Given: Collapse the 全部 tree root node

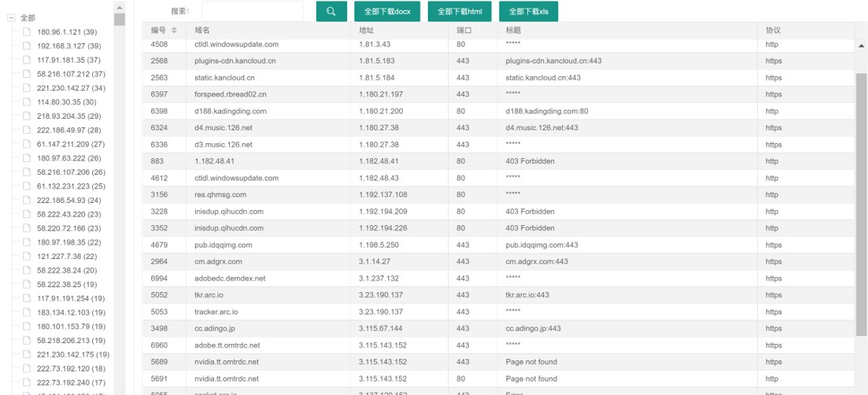Looking at the screenshot, I should click(11, 18).
